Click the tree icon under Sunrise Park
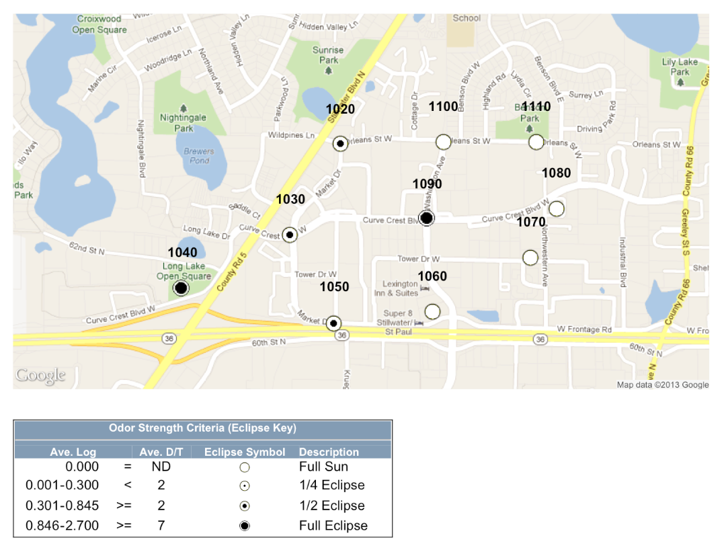 pyautogui.click(x=329, y=71)
